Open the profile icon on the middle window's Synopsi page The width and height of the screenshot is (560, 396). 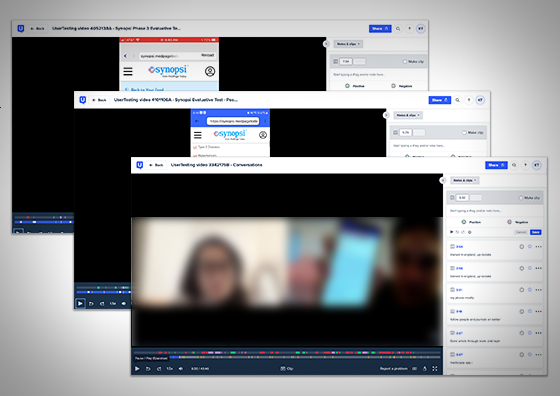263,135
